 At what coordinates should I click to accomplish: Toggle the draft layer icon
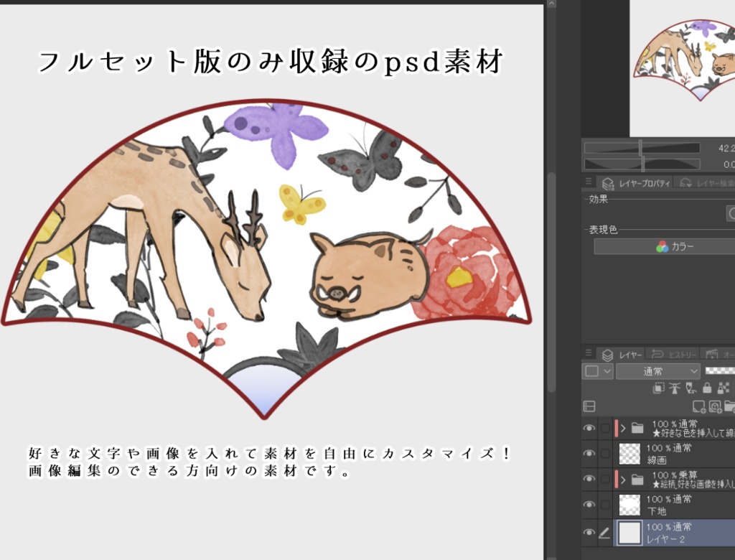tap(691, 388)
